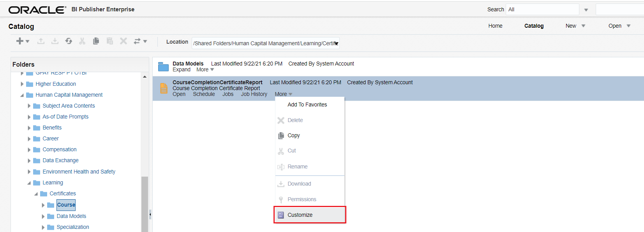
Task: Expand the Career folder node
Action: pyautogui.click(x=29, y=139)
